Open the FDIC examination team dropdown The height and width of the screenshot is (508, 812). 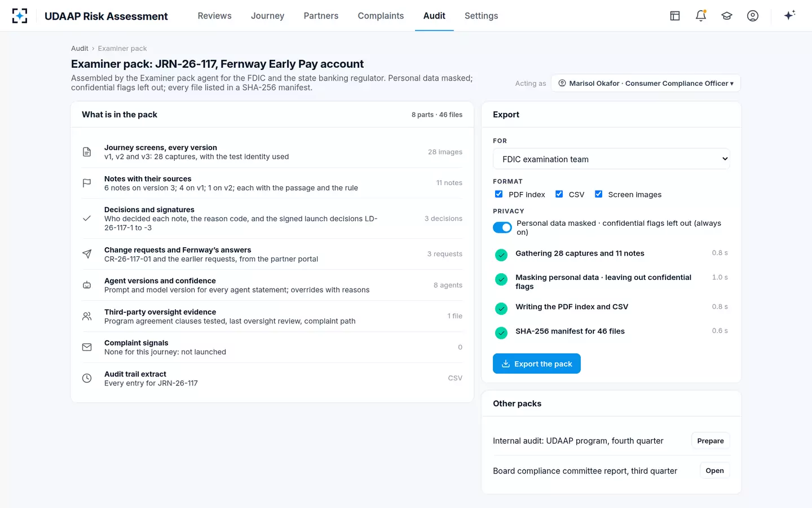(x=611, y=159)
